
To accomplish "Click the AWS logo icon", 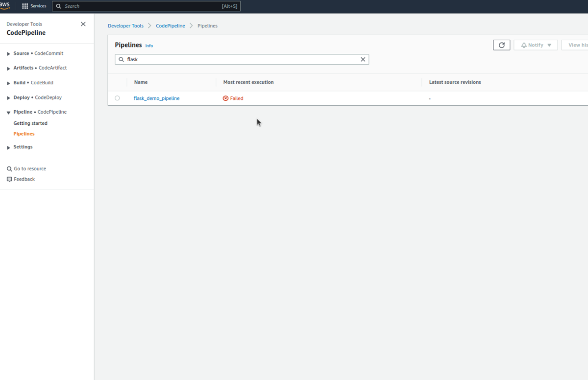I will point(6,5).
